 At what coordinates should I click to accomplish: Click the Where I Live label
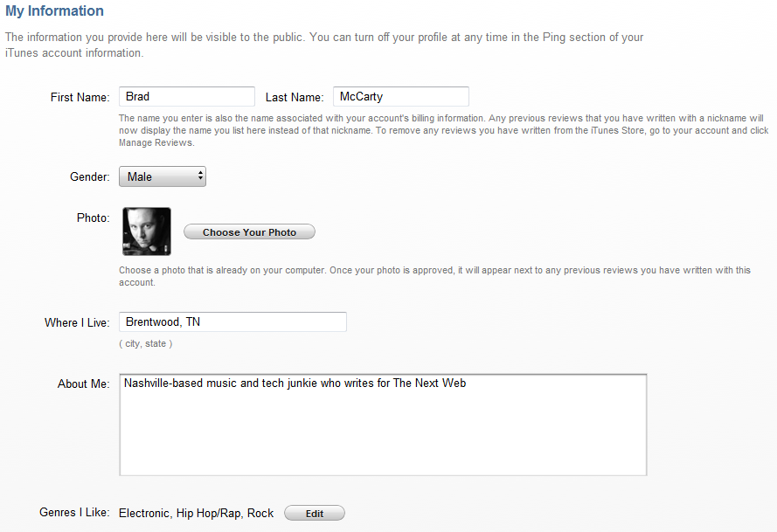coord(77,322)
